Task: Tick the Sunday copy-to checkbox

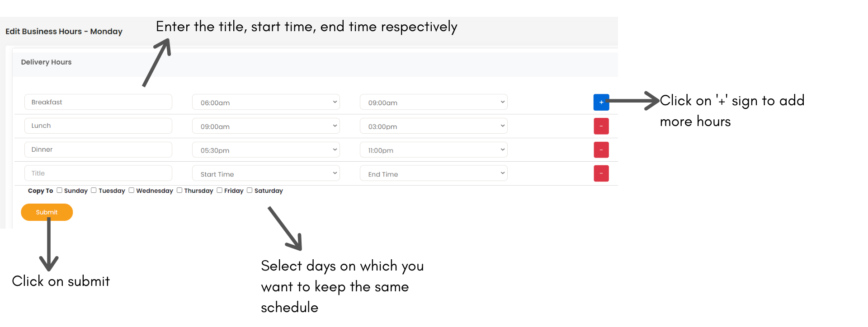Action: click(x=59, y=190)
